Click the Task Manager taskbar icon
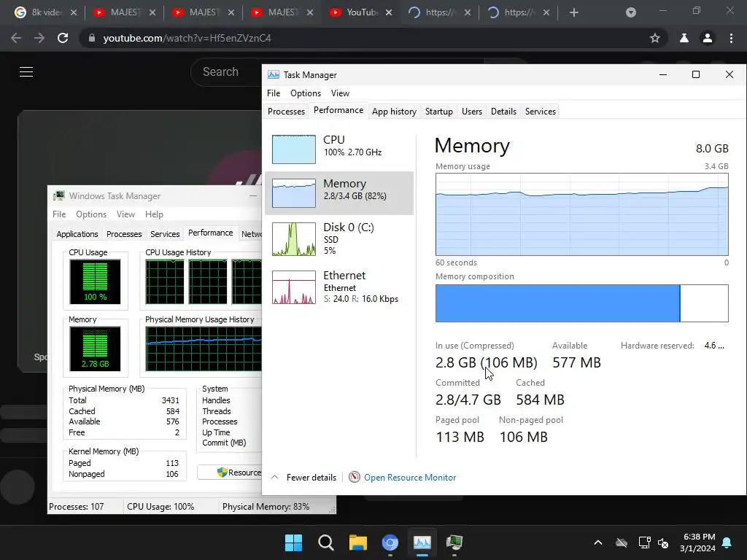Viewport: 747px width, 560px height. point(422,542)
